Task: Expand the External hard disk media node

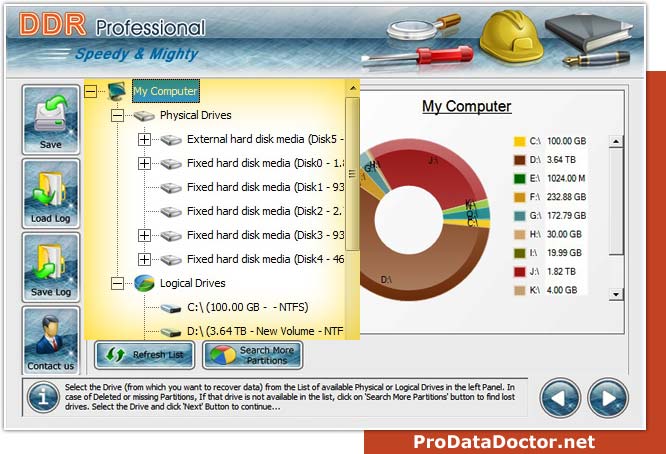Action: point(144,139)
